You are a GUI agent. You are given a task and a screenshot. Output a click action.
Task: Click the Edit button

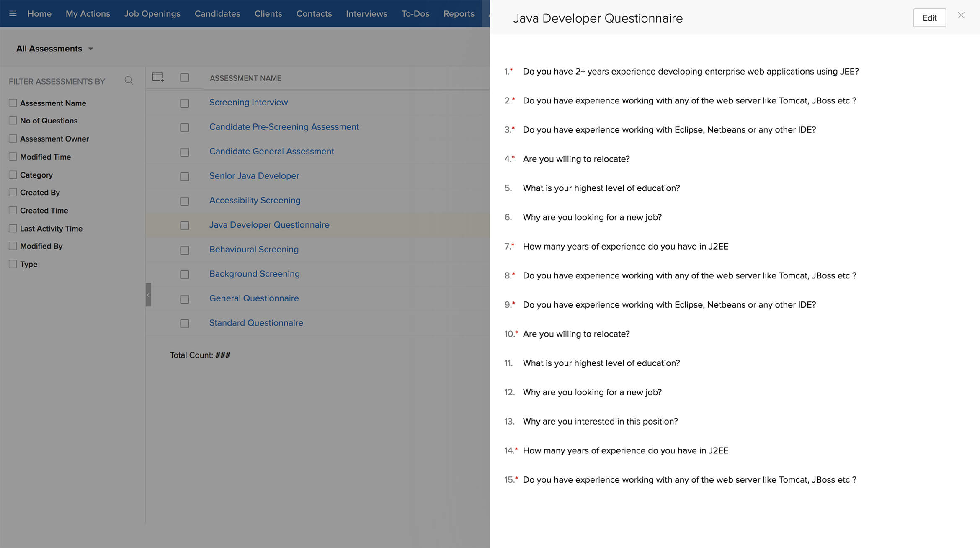(x=929, y=18)
